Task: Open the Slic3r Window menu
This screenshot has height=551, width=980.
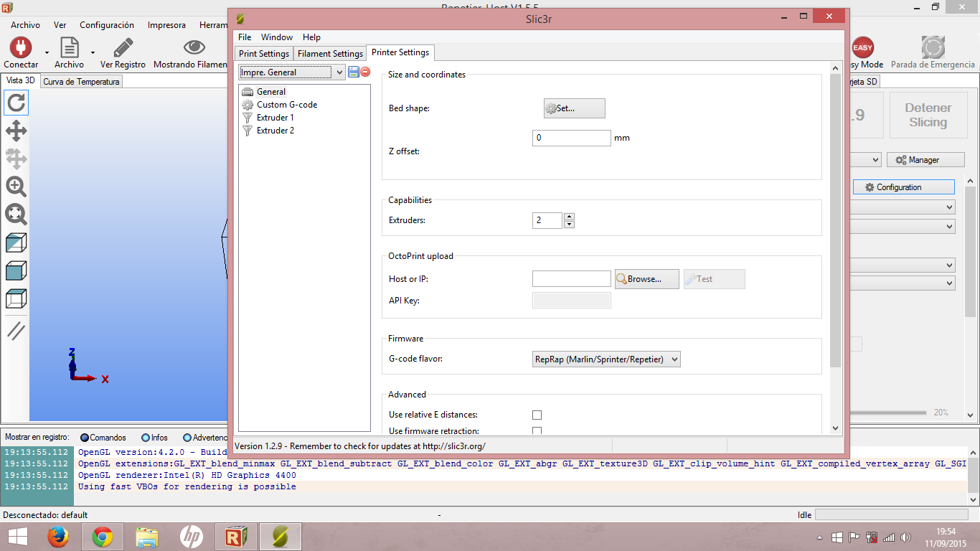Action: (277, 37)
